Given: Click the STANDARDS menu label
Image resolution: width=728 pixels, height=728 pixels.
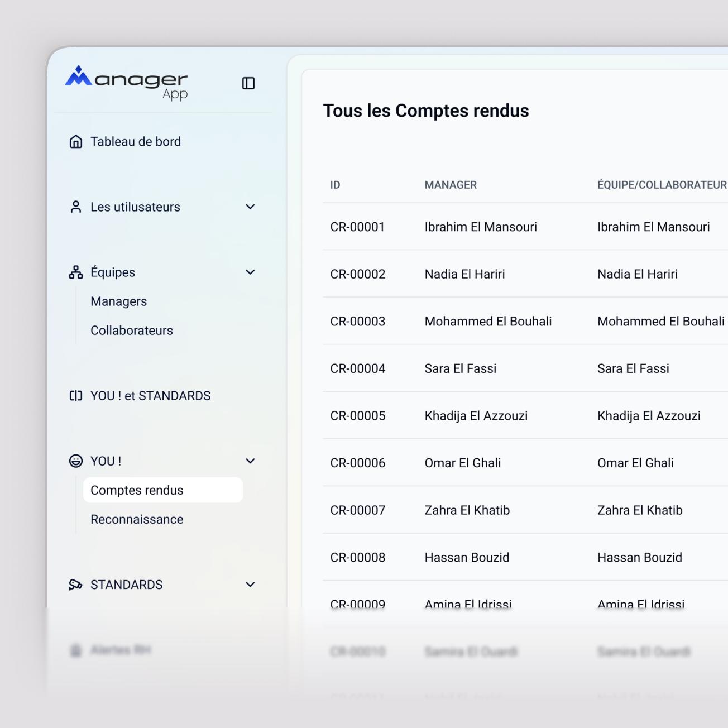Looking at the screenshot, I should [127, 585].
